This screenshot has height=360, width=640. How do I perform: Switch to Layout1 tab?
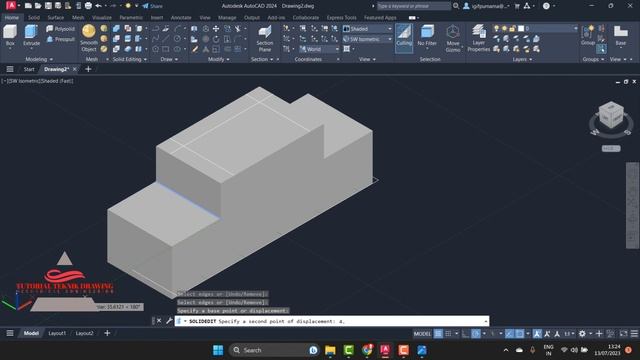click(x=57, y=333)
